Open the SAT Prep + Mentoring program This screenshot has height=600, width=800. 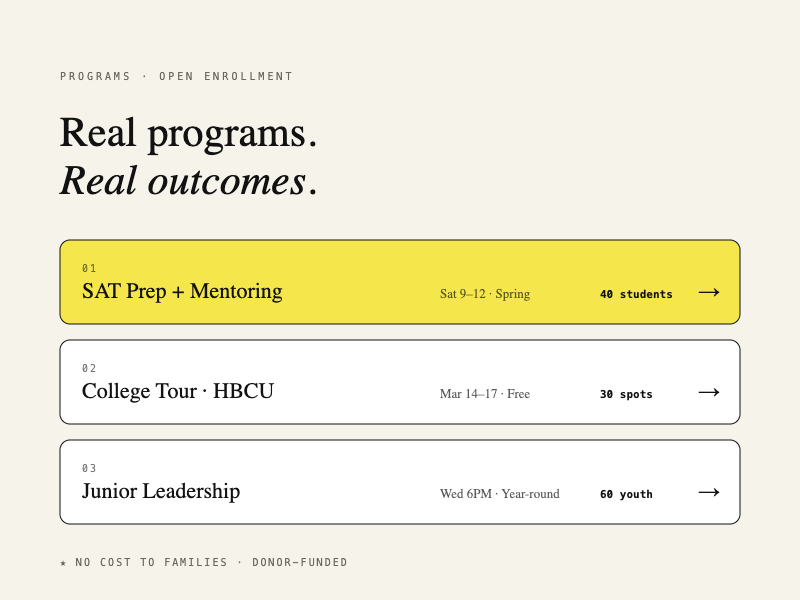tap(182, 291)
